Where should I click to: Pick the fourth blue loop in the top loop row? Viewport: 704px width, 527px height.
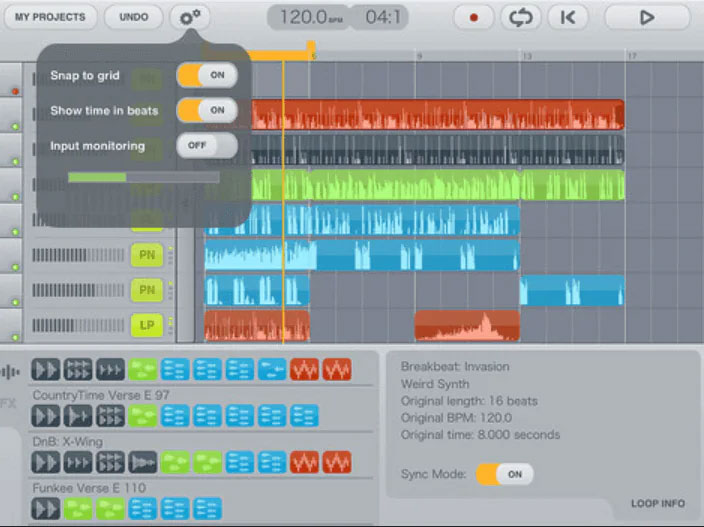click(272, 369)
